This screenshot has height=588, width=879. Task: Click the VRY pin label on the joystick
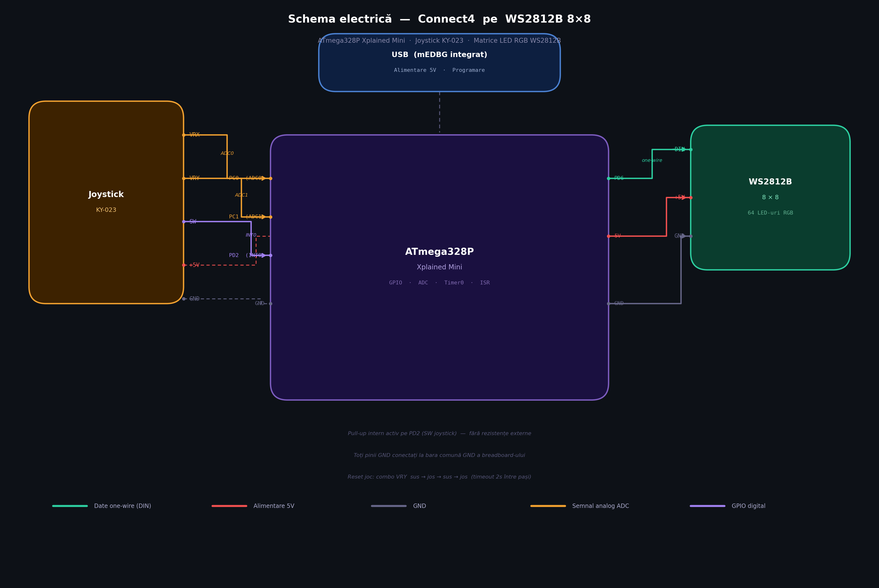[x=194, y=178]
